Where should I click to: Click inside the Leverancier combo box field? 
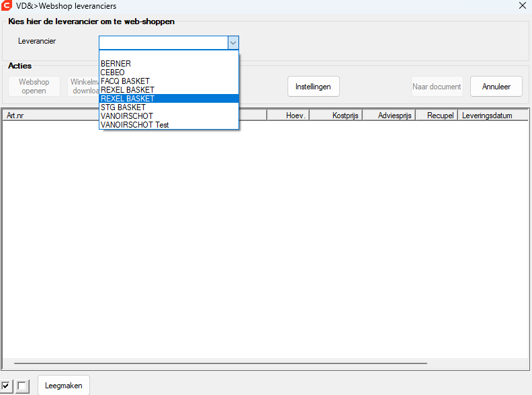(163, 43)
